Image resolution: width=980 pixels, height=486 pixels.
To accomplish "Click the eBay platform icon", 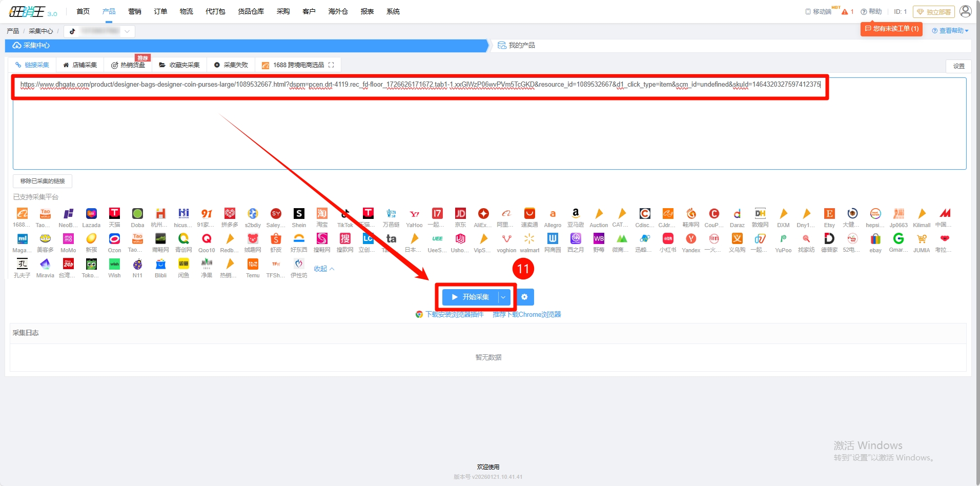I will (x=875, y=239).
